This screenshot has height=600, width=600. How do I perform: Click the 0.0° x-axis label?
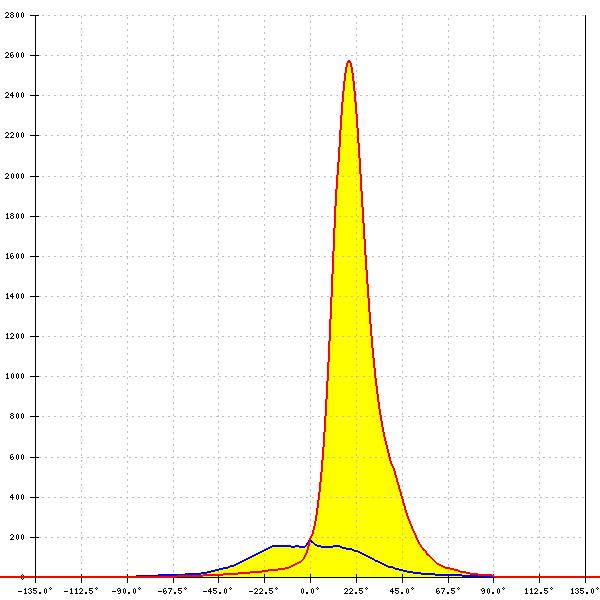click(310, 591)
